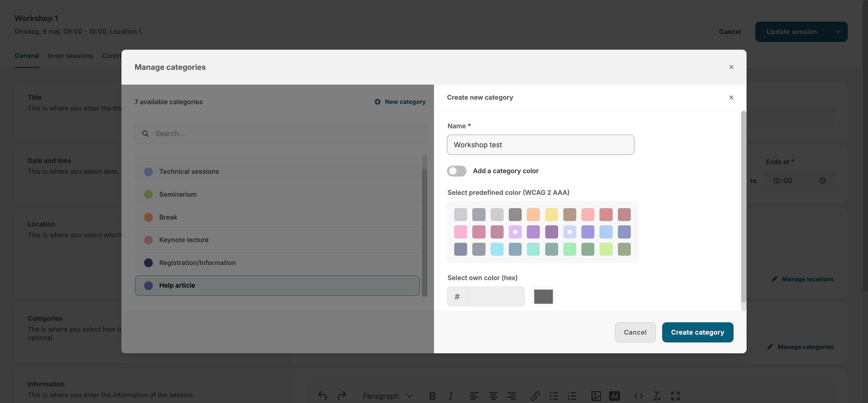Close the Create new category panel

(x=731, y=97)
